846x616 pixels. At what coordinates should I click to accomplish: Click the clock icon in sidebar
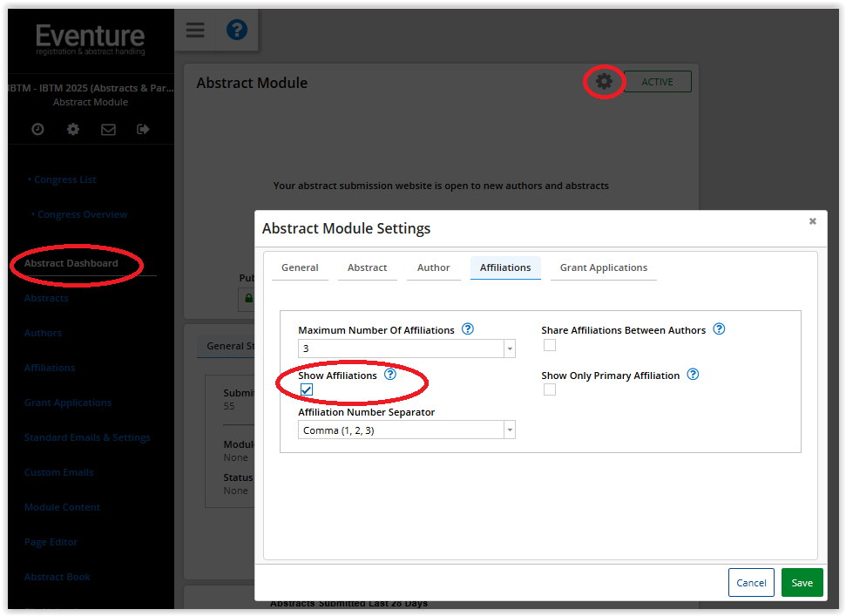pos(37,129)
